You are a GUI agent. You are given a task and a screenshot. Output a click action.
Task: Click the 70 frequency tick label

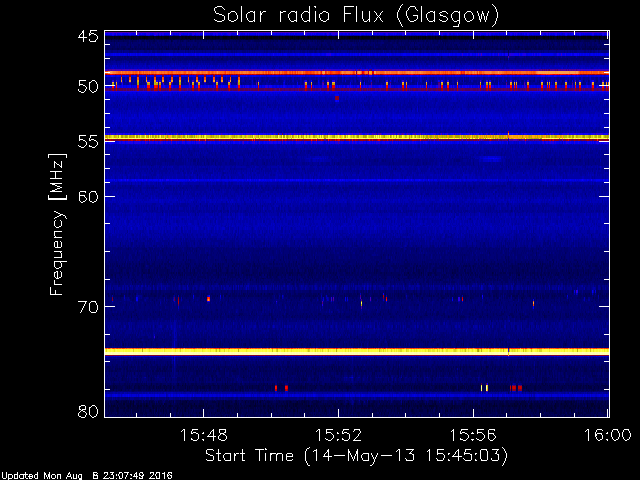(x=88, y=307)
